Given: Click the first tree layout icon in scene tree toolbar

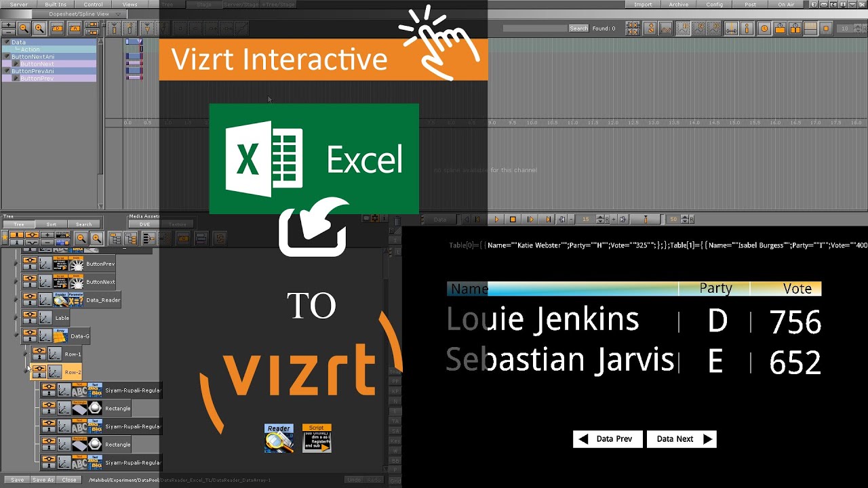Looking at the screenshot, I should pyautogui.click(x=115, y=238).
